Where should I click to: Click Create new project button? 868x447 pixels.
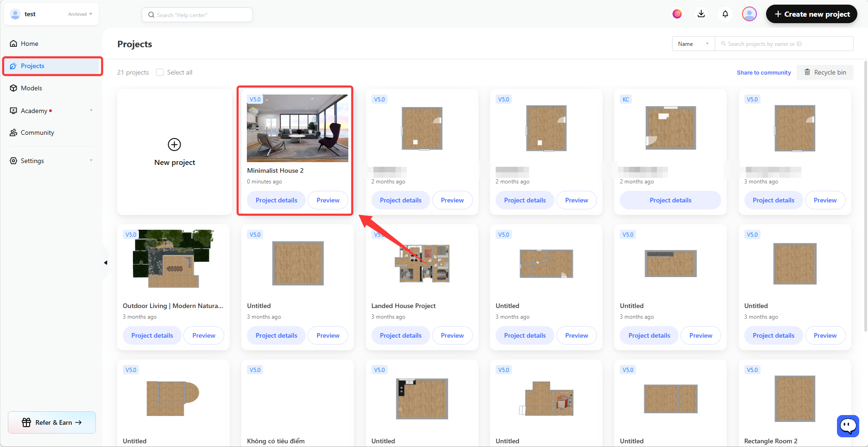(811, 14)
